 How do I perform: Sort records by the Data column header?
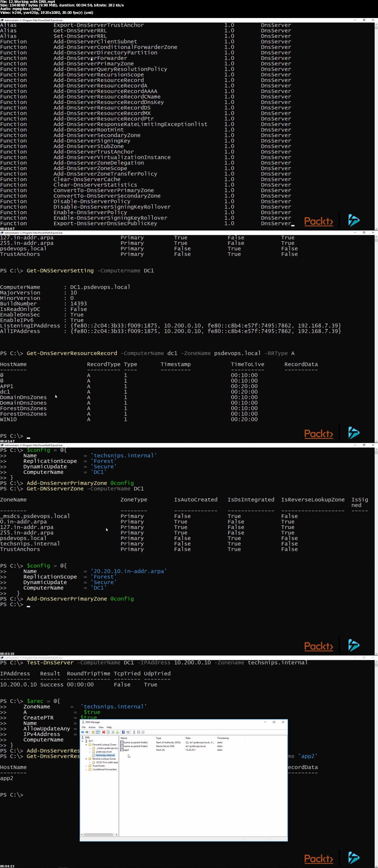(x=188, y=738)
